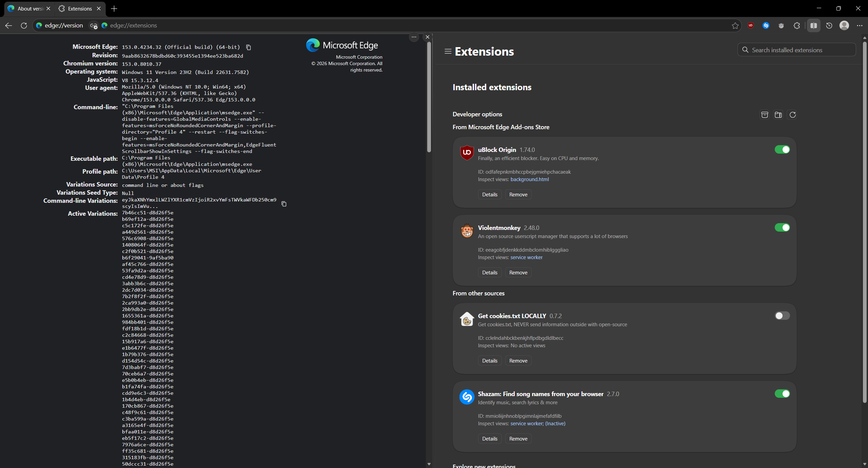The width and height of the screenshot is (868, 468).
Task: Open the Extensions hamburger navigation menu
Action: [448, 51]
